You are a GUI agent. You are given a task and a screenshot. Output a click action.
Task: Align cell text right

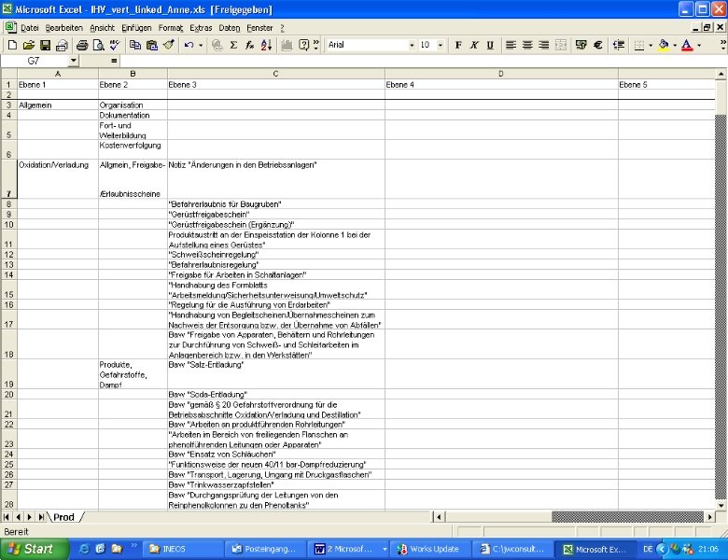pyautogui.click(x=544, y=45)
